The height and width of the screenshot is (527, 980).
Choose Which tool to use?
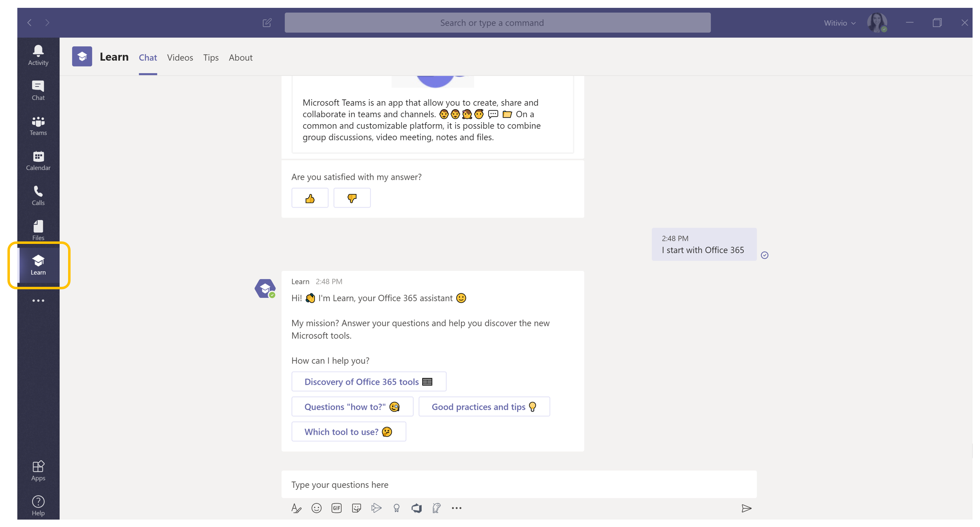coord(349,432)
